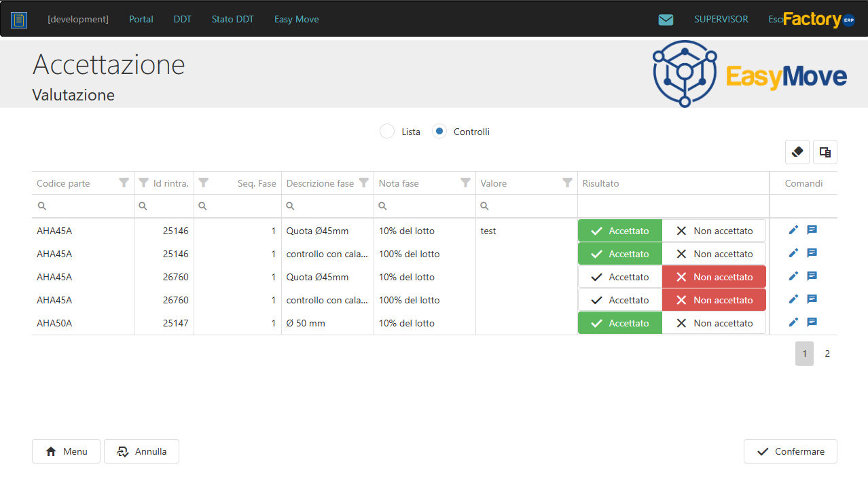Open comment for 26760 'controllo con cala...' row
Image resolution: width=868 pixels, height=490 pixels.
[812, 299]
